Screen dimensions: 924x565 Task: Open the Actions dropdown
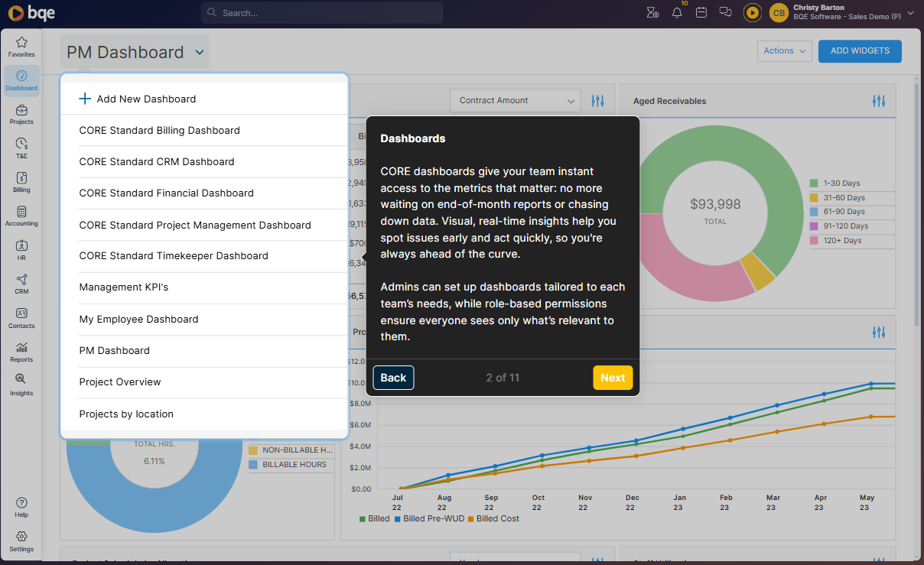tap(784, 51)
